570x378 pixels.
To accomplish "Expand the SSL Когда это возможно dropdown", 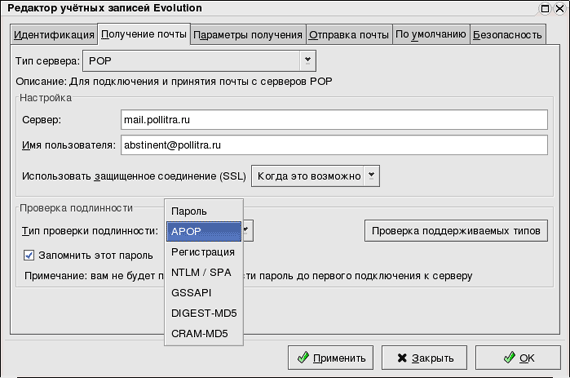I will coord(315,176).
